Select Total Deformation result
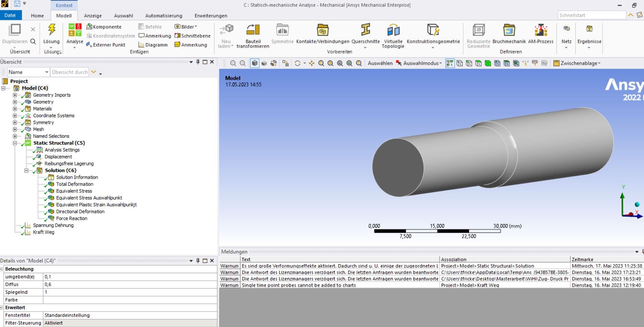The image size is (644, 327). click(75, 184)
